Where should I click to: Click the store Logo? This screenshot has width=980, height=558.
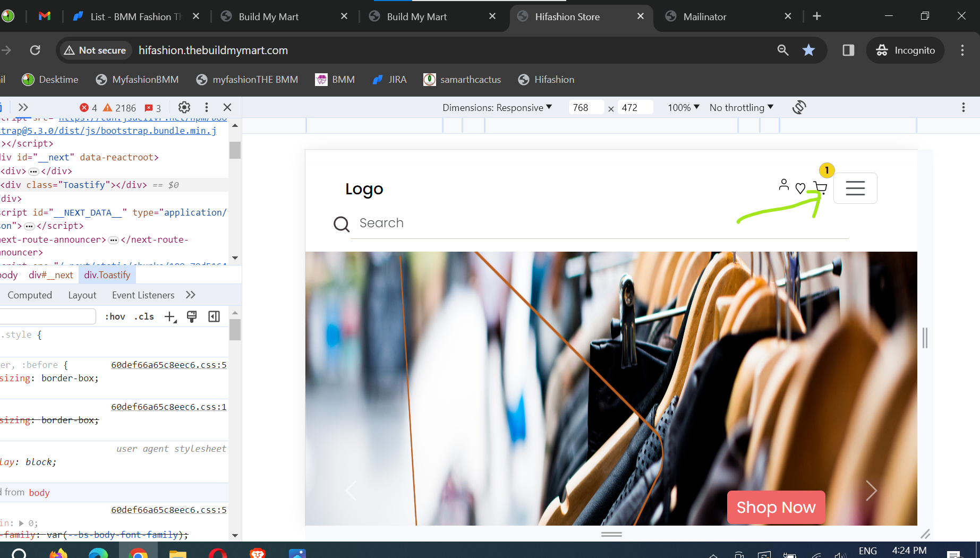(x=364, y=188)
